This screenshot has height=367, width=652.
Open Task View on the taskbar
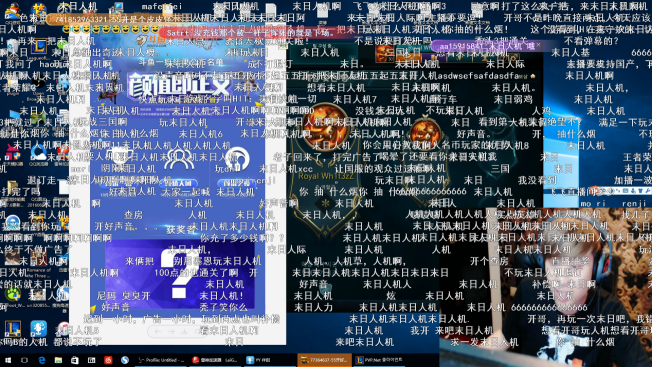point(25,360)
